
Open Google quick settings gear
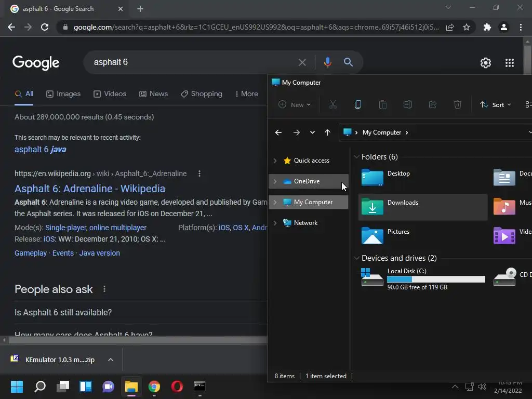[486, 63]
